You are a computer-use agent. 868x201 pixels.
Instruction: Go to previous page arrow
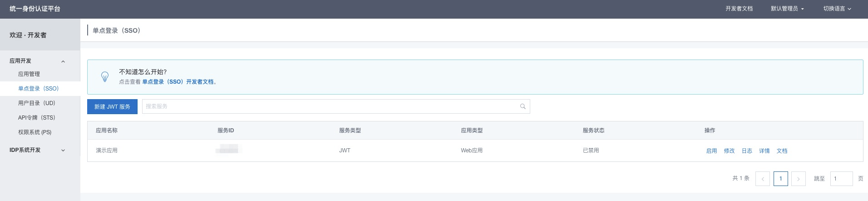[762, 179]
